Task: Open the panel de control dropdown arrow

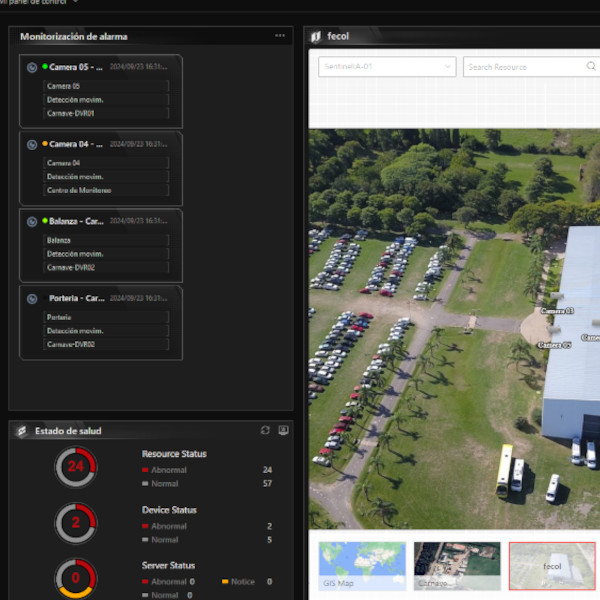Action: 76,2
